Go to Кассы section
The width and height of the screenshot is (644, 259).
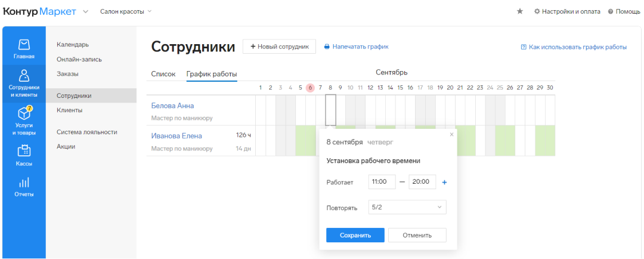[x=24, y=156]
